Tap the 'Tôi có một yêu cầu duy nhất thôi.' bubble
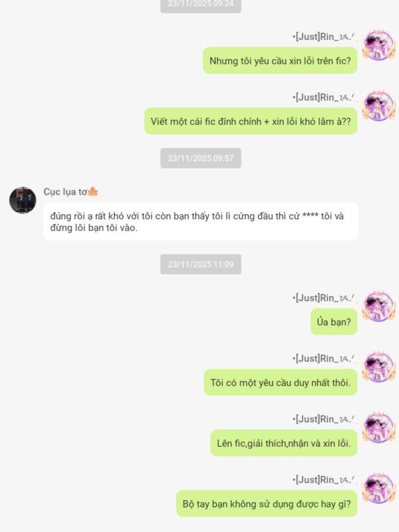399x532 pixels. point(281,382)
